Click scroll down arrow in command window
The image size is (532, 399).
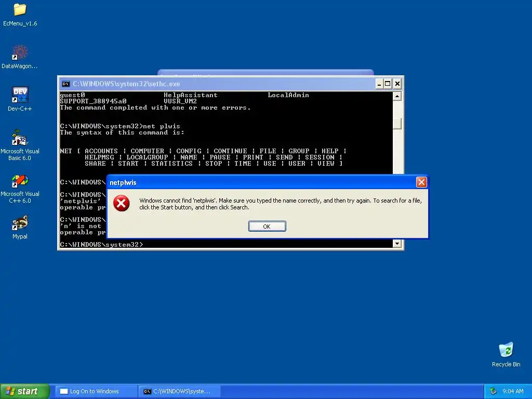coord(397,243)
